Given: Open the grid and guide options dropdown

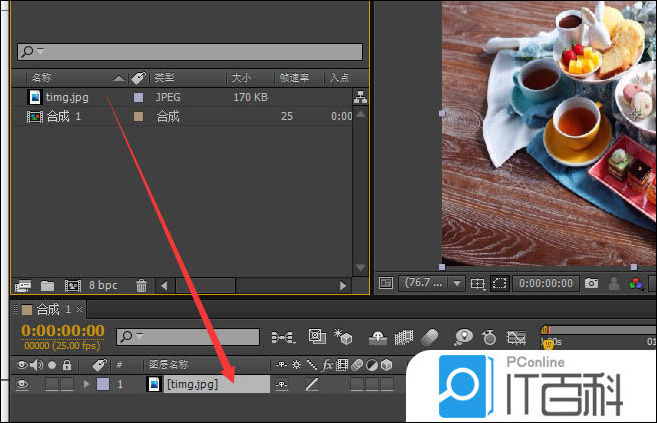Looking at the screenshot, I should [478, 284].
